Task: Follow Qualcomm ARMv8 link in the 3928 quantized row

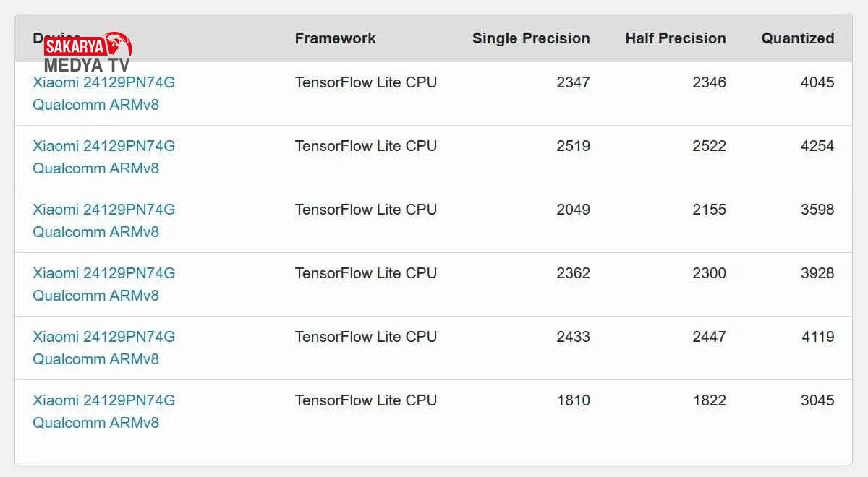Action: point(95,296)
